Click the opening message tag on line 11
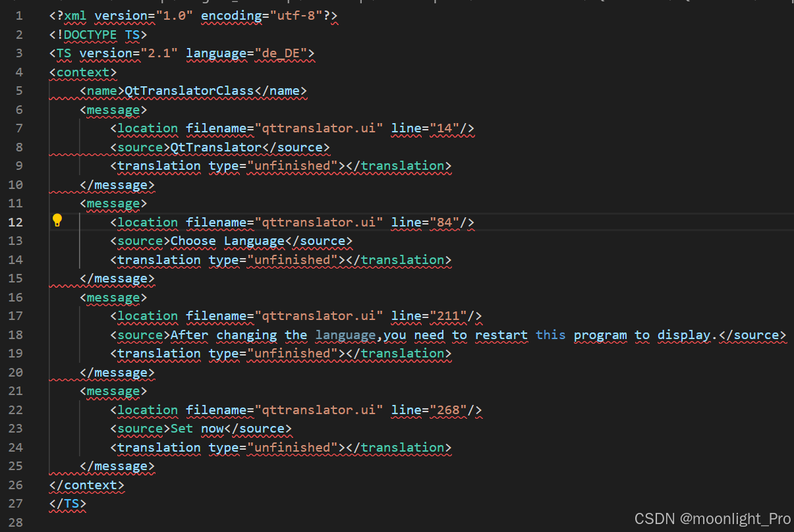 pyautogui.click(x=113, y=203)
